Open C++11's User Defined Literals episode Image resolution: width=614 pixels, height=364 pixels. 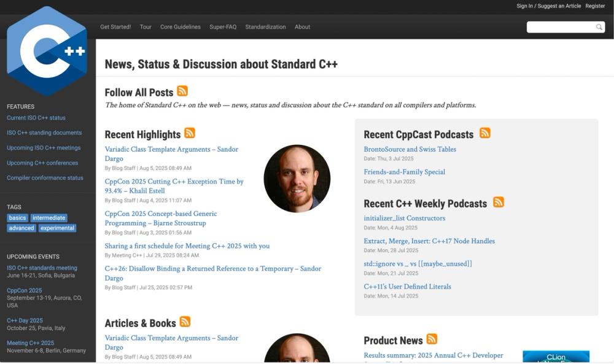coord(407,287)
